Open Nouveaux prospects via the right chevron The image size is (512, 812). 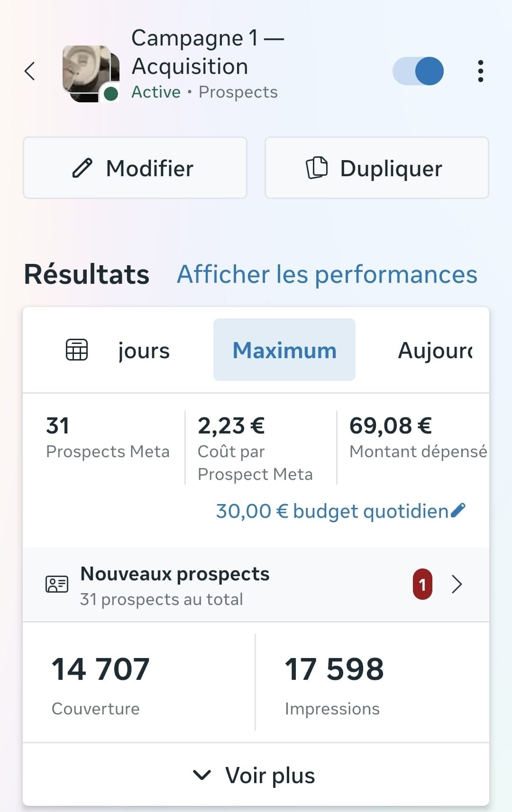[457, 584]
